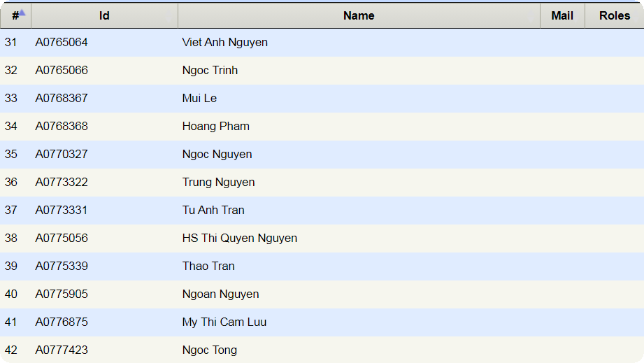The height and width of the screenshot is (363, 644).
Task: Click the ascending sort arrow icon
Action: pyautogui.click(x=22, y=13)
